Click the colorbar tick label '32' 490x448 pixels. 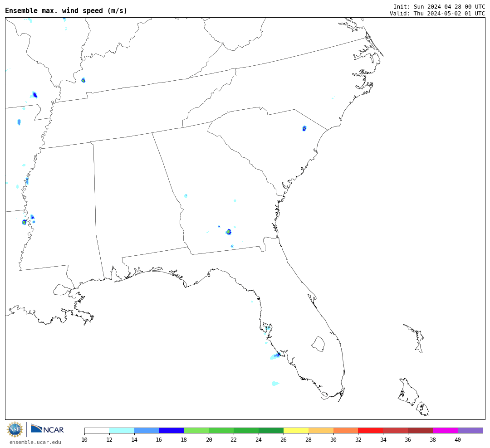358,440
